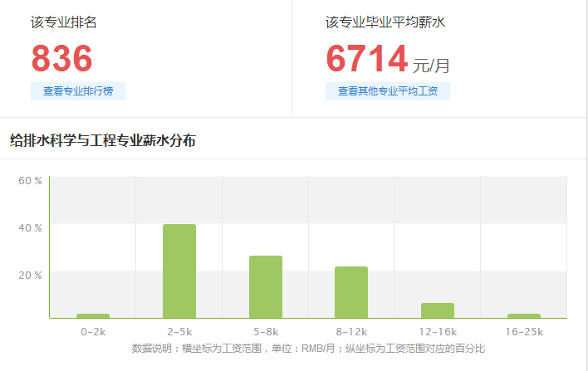Viewport: 588px width, 371px height.
Task: Select the average salary figure 6714
Action: click(x=367, y=58)
